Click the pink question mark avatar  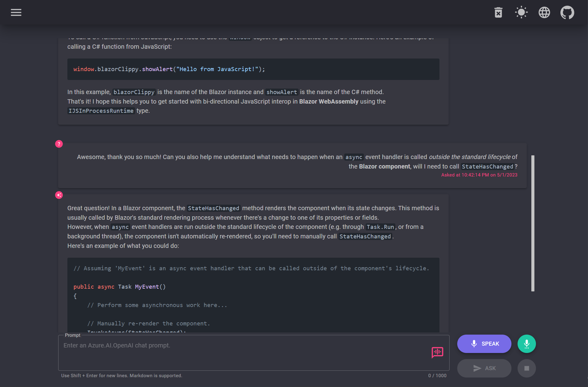click(59, 144)
